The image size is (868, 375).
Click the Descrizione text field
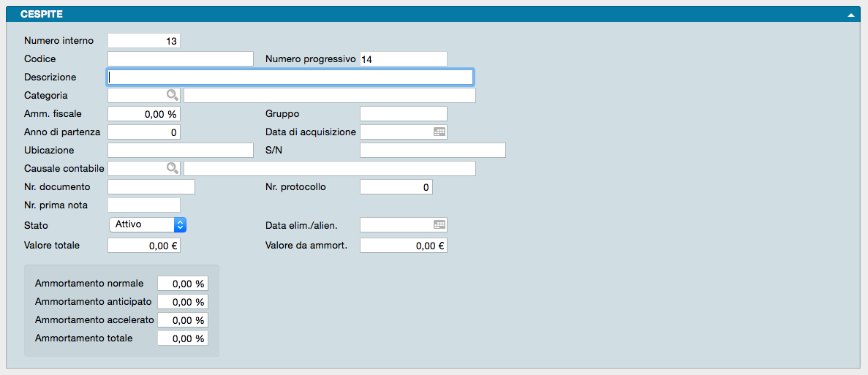click(x=290, y=77)
